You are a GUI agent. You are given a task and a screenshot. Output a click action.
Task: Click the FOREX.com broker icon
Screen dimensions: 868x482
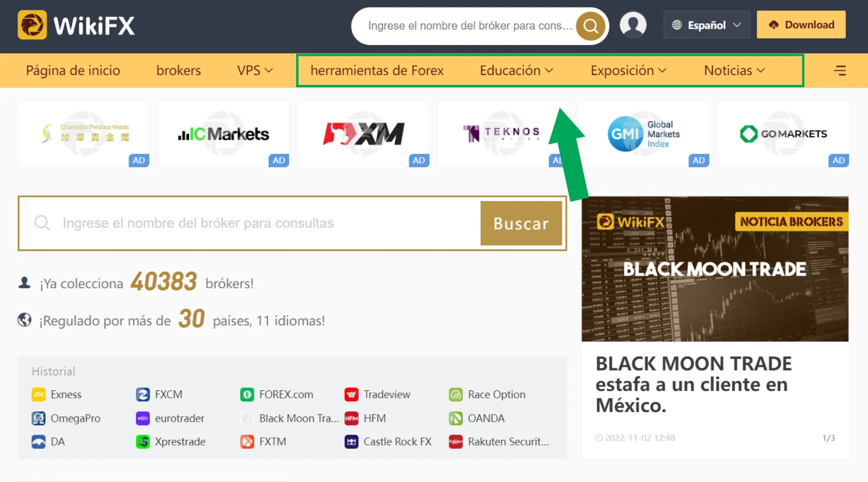click(247, 394)
